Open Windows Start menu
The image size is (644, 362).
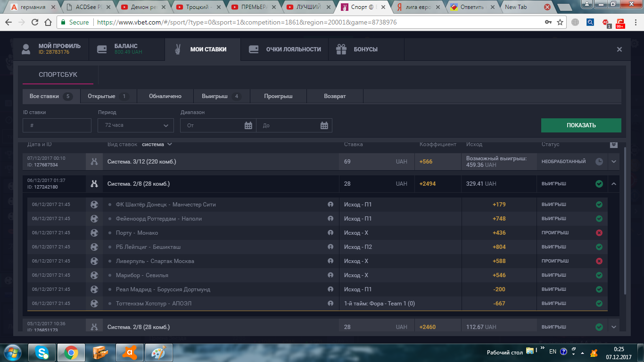[13, 353]
